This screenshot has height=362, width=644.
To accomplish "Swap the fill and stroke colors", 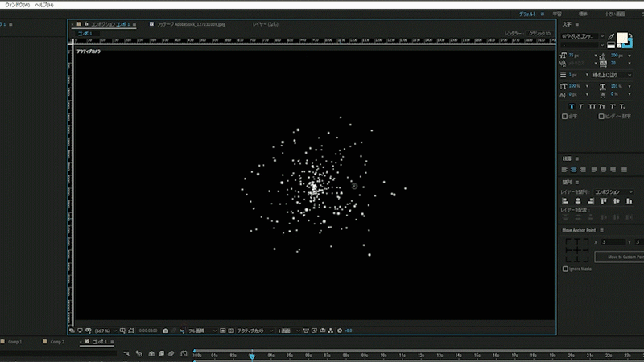I will click(x=630, y=35).
